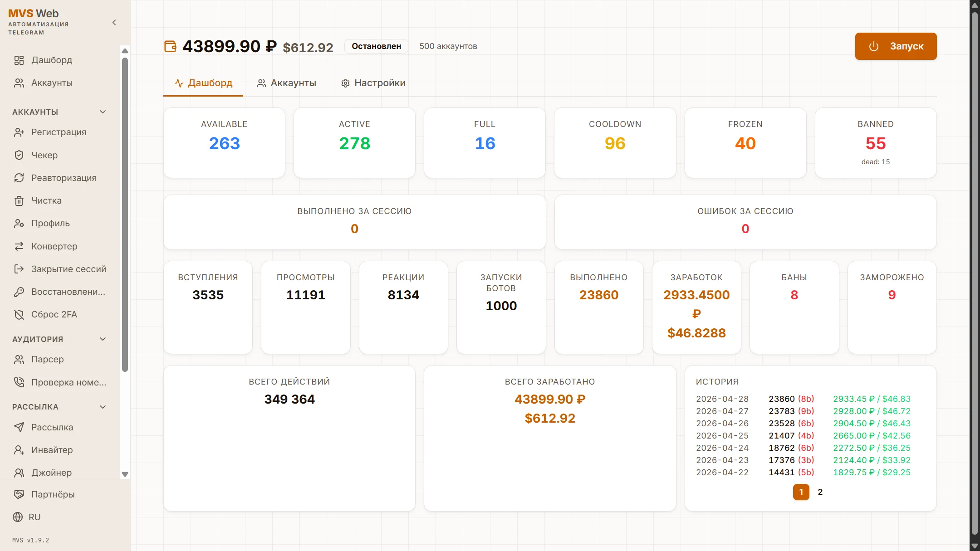This screenshot has height=551, width=980.
Task: Switch to the Аккаунты tab
Action: tap(287, 83)
